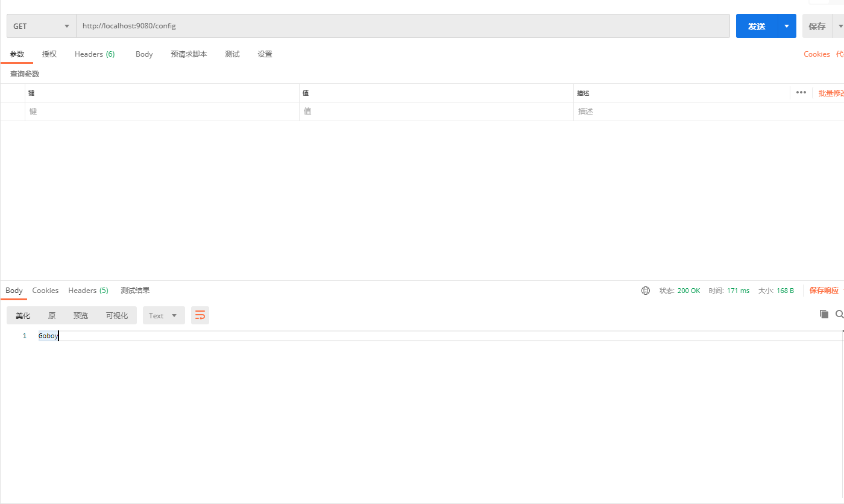The image size is (844, 504).
Task: Open the 测试结果 tab
Action: (x=135, y=291)
